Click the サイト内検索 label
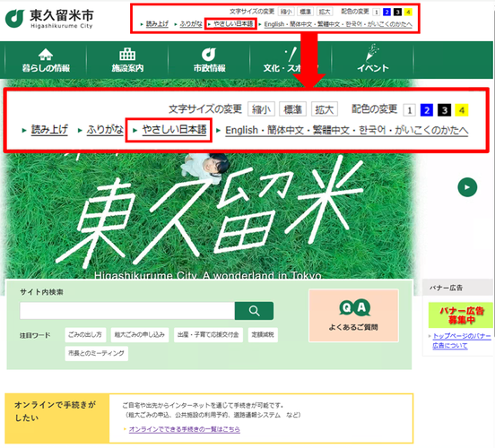 tap(41, 292)
